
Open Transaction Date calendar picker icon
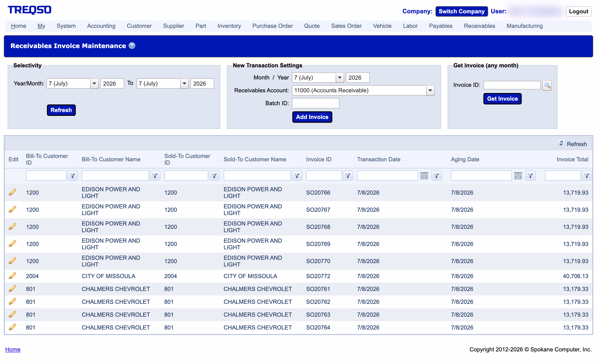pos(424,176)
